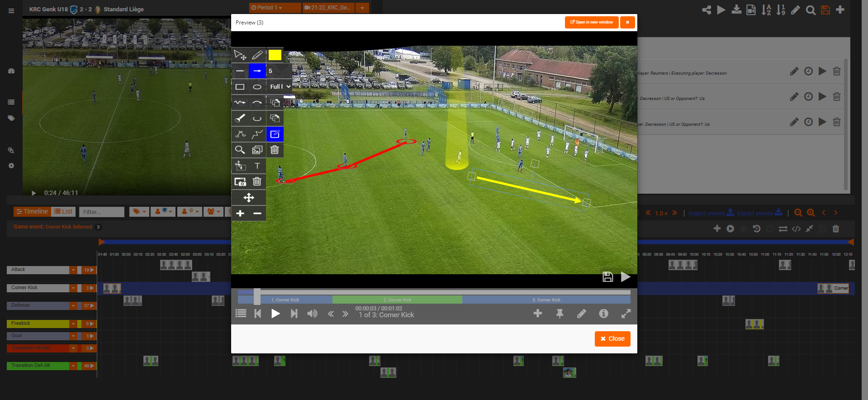Toggle the edit drawing mode button

(275, 134)
